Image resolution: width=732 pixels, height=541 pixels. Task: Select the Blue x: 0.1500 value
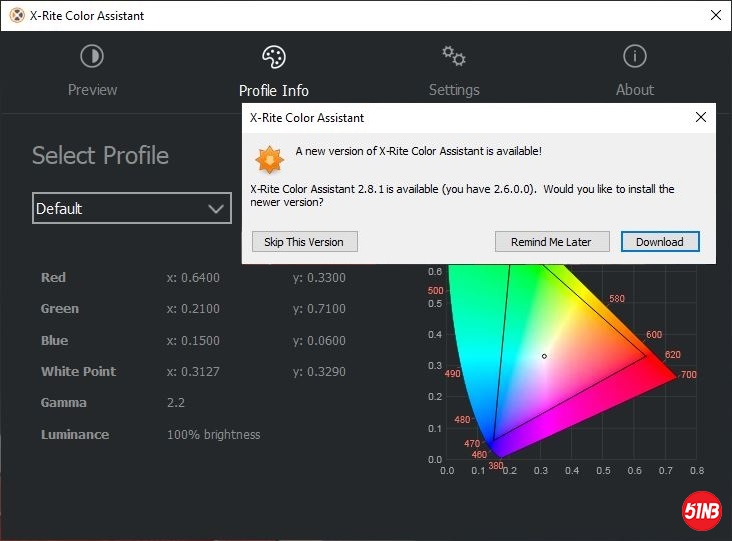pos(193,341)
